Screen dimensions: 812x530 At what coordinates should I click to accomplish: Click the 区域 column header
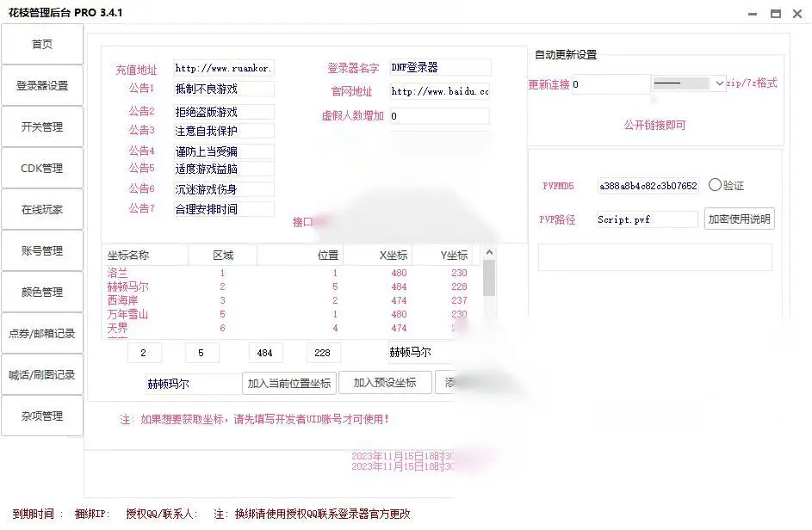pos(223,256)
